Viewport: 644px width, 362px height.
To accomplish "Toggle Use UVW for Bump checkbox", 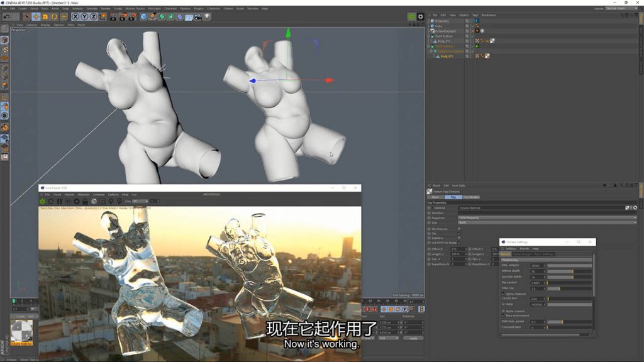I will 458,243.
